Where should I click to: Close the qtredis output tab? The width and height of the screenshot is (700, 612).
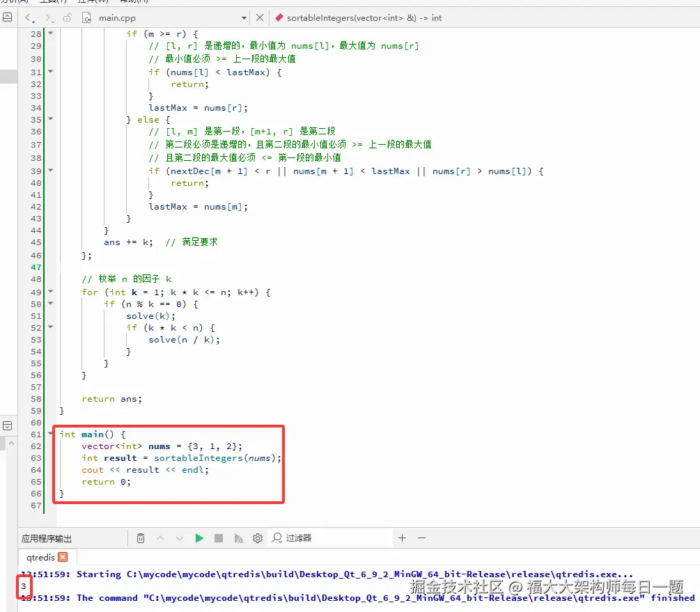coord(63,557)
